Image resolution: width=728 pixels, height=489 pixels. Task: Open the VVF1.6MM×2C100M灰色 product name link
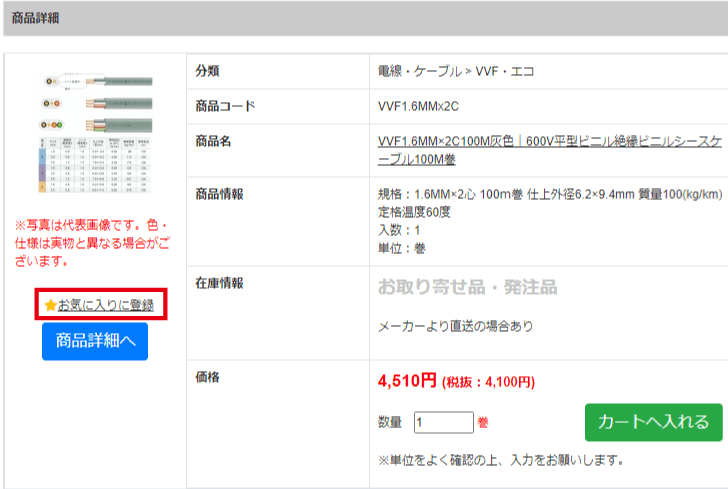coord(549,151)
